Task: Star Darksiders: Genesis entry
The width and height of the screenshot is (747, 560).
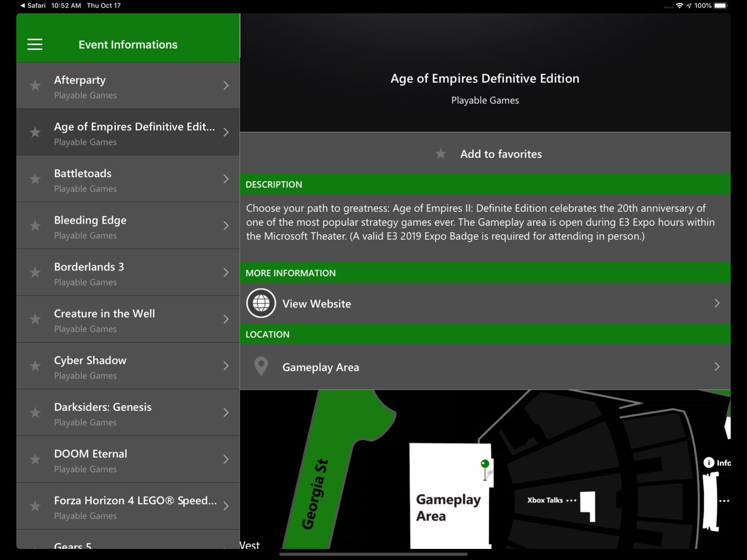Action: click(35, 413)
